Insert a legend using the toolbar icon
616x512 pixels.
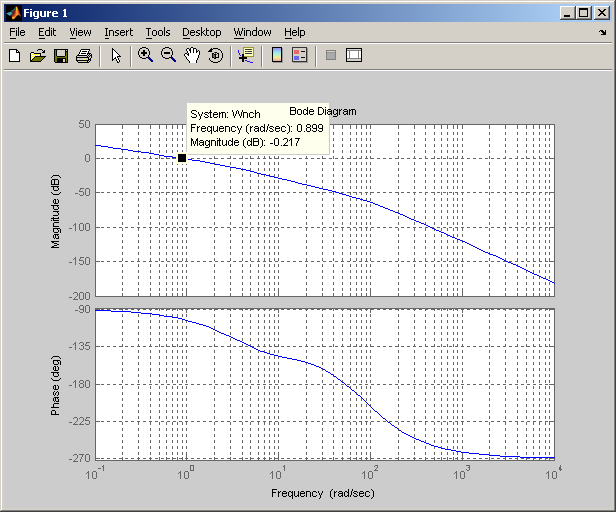coord(299,56)
